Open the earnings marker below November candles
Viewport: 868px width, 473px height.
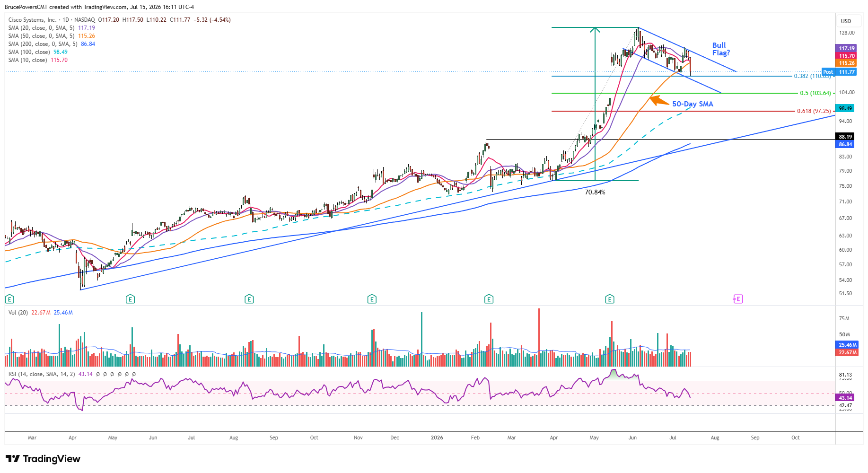pyautogui.click(x=372, y=299)
